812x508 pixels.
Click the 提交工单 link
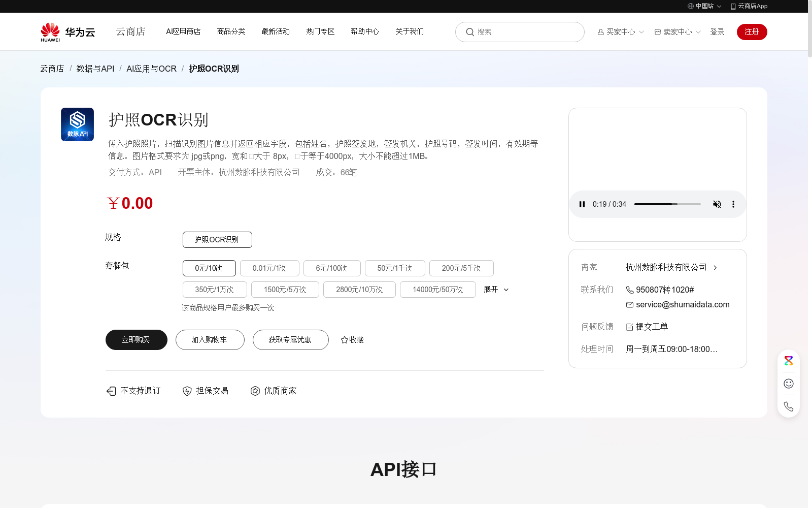click(x=652, y=327)
